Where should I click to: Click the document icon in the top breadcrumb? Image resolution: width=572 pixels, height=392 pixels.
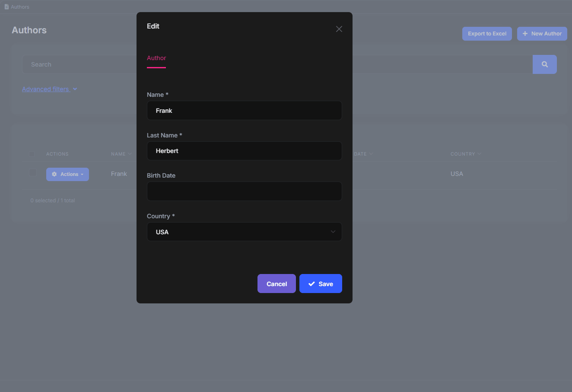coord(6,6)
